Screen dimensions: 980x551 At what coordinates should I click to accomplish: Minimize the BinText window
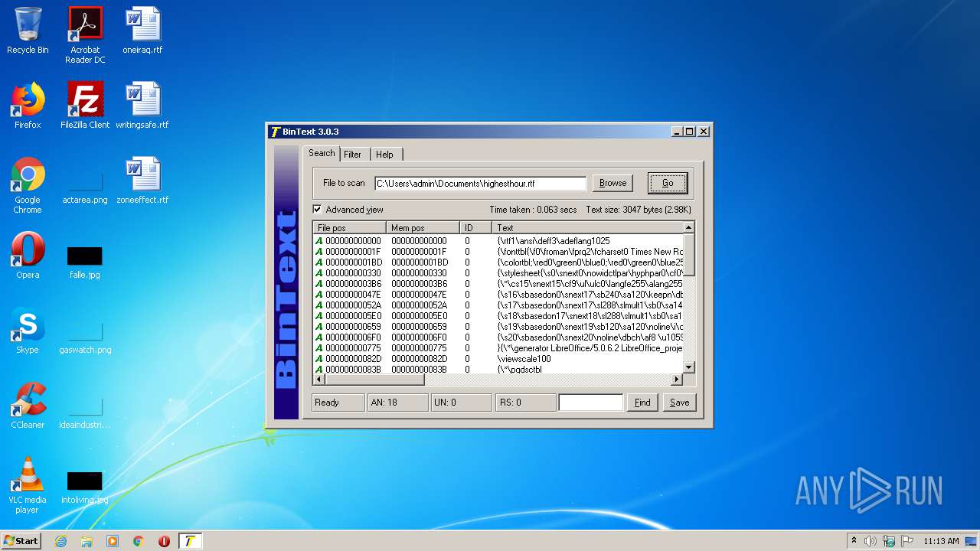point(677,132)
